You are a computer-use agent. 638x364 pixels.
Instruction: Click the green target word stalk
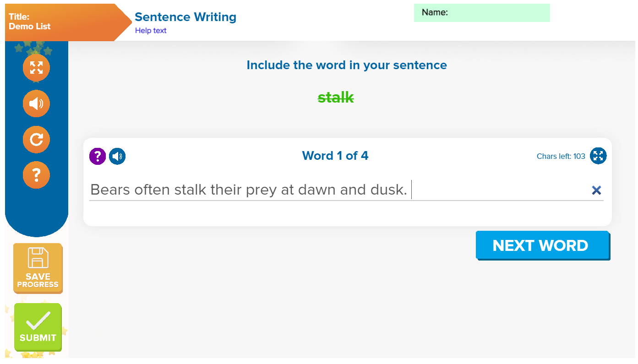point(336,98)
